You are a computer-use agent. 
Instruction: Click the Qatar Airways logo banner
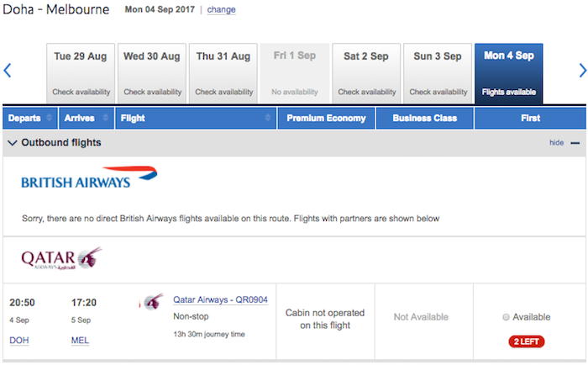pos(61,258)
